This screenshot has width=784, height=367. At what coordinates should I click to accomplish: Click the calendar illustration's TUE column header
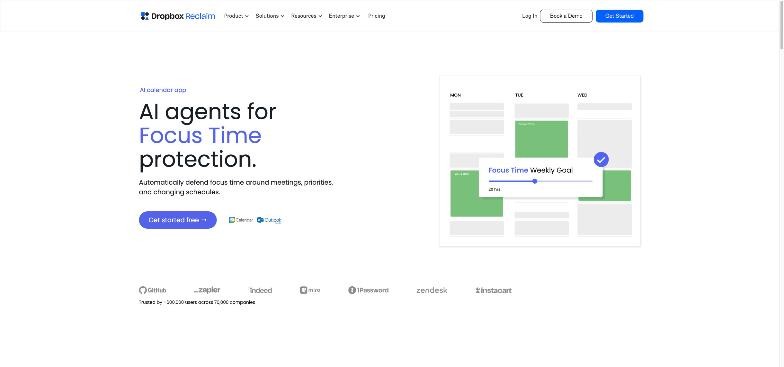[519, 95]
